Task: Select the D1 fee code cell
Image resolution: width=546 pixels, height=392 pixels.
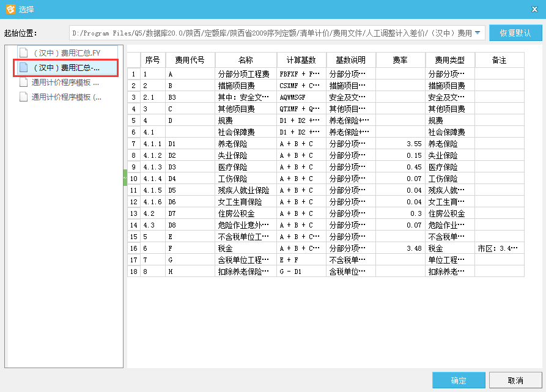Action: 190,144
